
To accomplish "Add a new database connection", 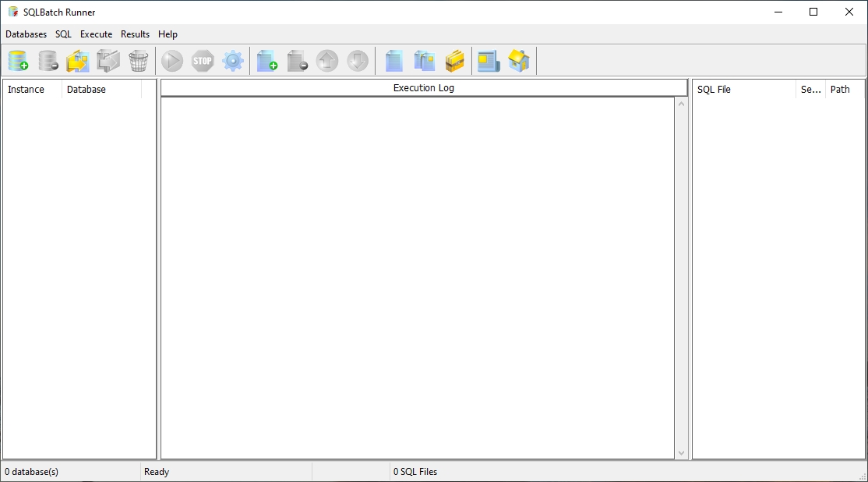I will coord(19,61).
